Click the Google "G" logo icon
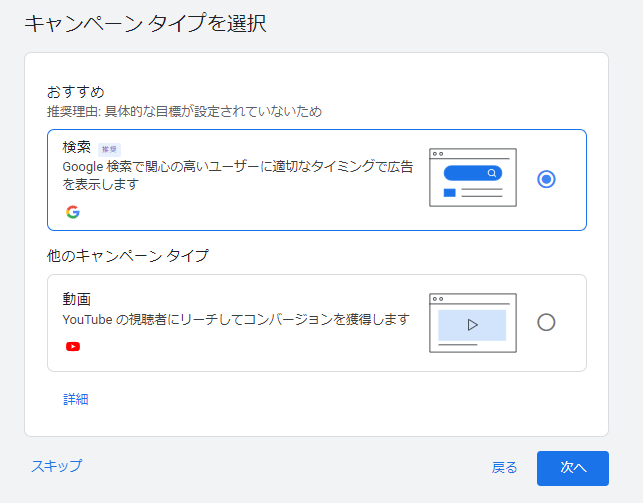The width and height of the screenshot is (643, 503). click(x=73, y=212)
